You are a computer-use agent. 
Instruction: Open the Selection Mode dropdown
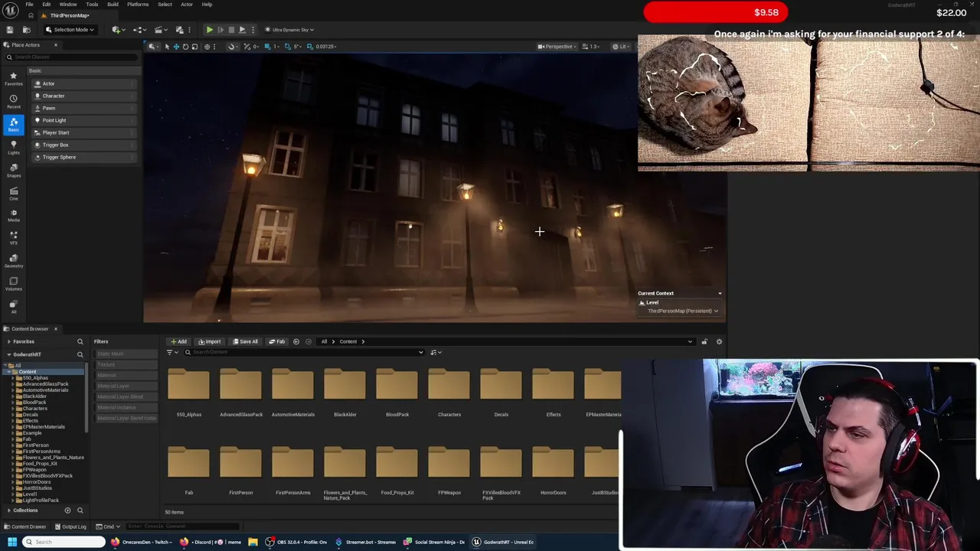click(x=70, y=30)
